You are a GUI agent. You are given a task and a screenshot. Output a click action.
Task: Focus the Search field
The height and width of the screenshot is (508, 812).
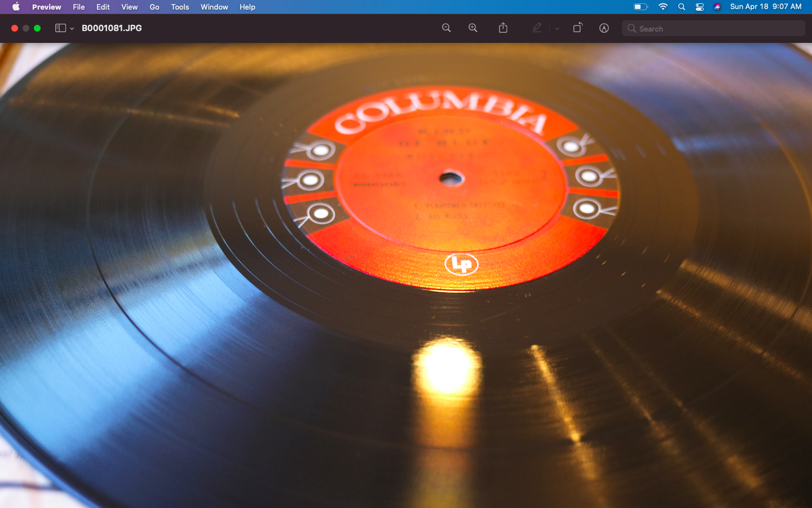tap(713, 28)
